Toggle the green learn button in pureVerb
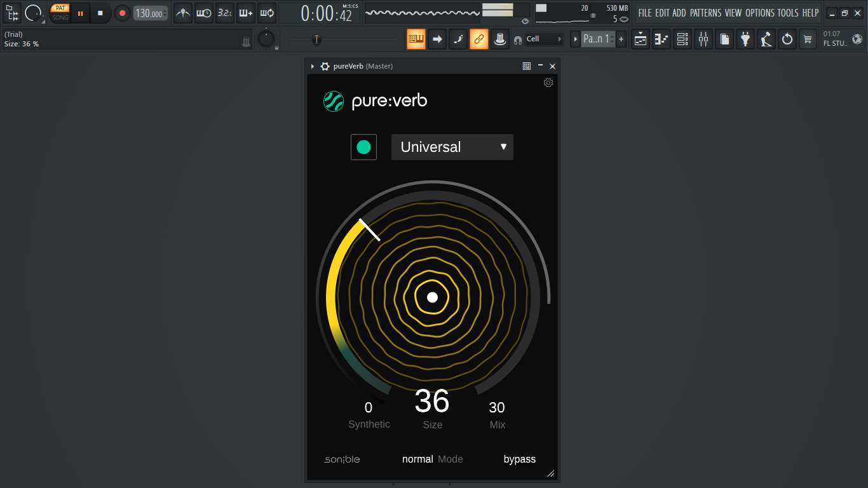 (363, 147)
